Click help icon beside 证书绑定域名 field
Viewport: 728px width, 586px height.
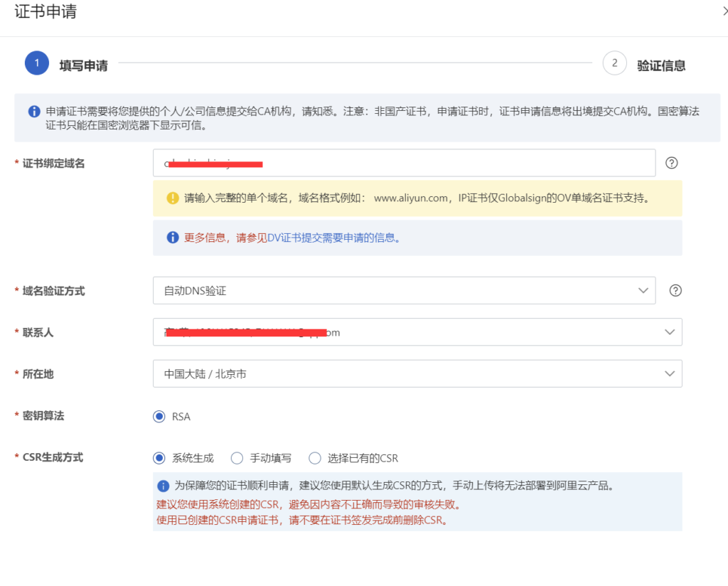pyautogui.click(x=671, y=163)
